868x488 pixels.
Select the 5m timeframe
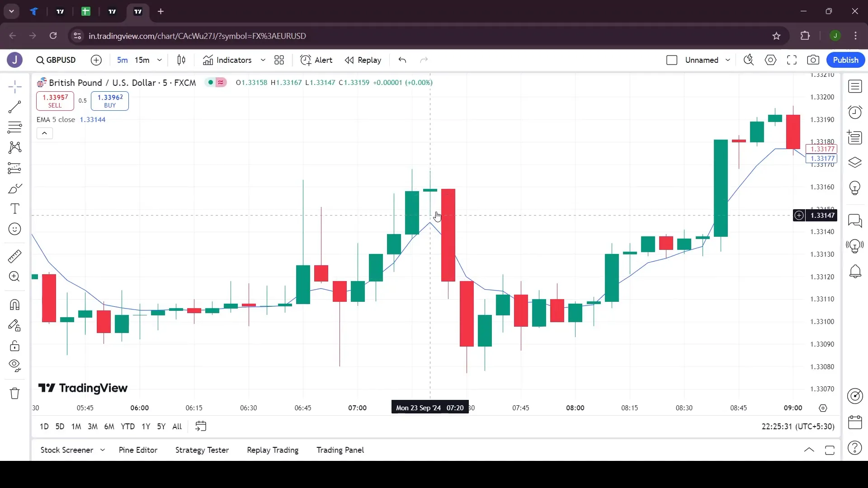(122, 60)
